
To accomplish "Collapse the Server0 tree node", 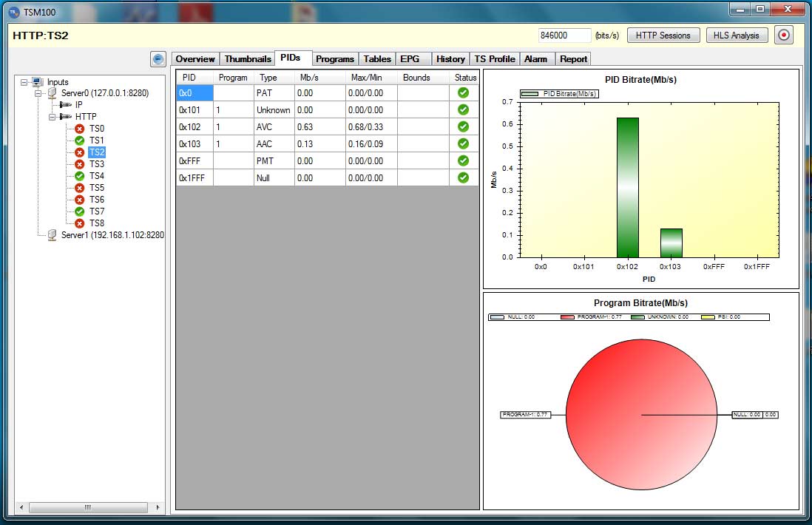I will point(38,94).
